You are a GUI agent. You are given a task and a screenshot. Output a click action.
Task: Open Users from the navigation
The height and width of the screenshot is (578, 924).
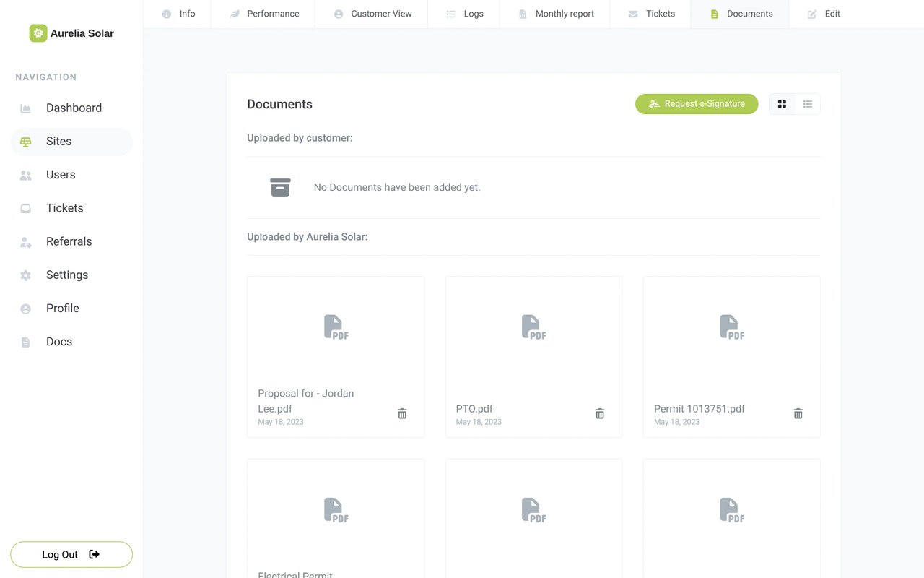pyautogui.click(x=71, y=175)
